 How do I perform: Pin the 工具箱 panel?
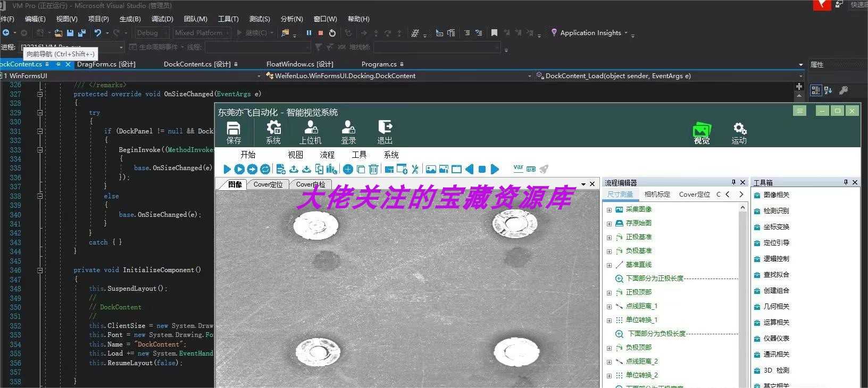tap(846, 182)
